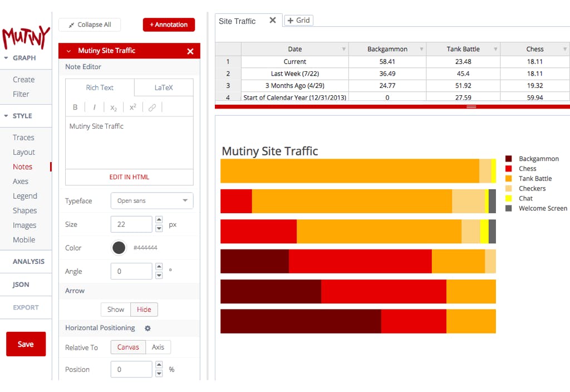The height and width of the screenshot is (392, 570).
Task: Open Horizontal Positioning settings gear
Action: tap(148, 328)
